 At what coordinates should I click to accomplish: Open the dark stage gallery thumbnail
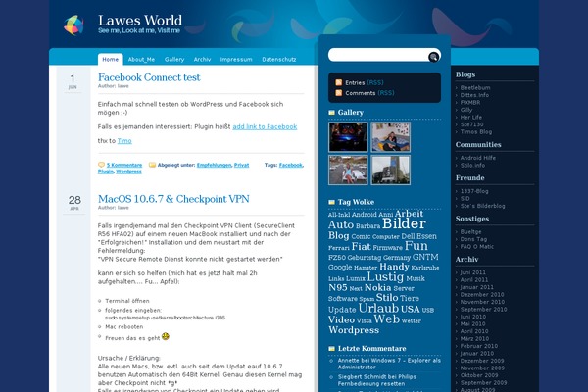point(348,137)
